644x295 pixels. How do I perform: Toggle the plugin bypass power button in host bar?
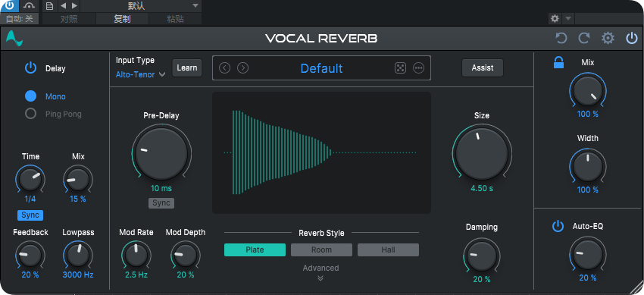pos(9,6)
